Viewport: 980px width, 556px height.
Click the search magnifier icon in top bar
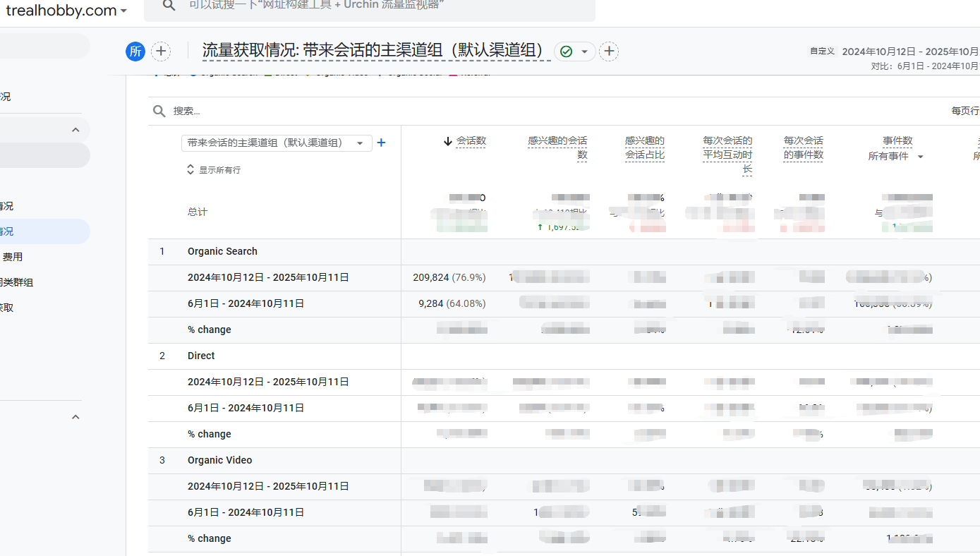pos(169,6)
